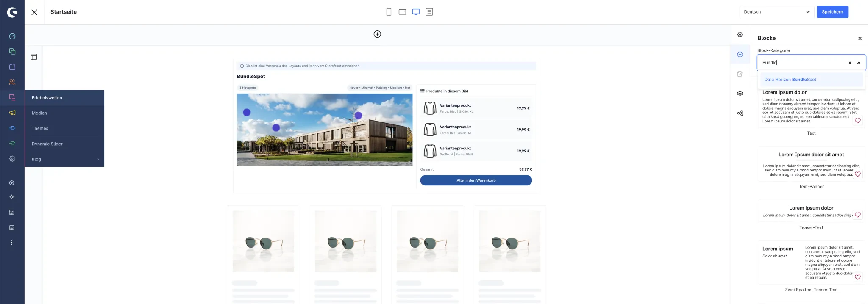Click the Produkte in diesem Bild heading
Image resolution: width=868 pixels, height=304 pixels.
tap(447, 91)
